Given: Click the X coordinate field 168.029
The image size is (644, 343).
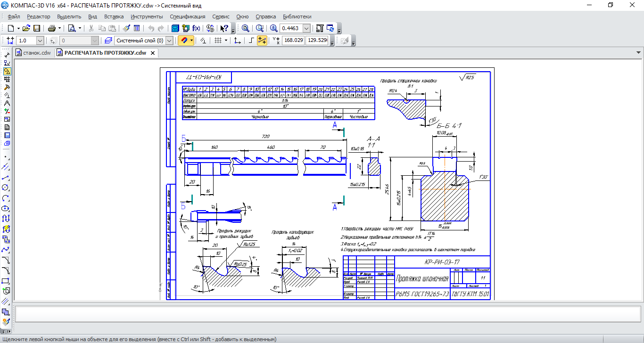Looking at the screenshot, I should click(293, 41).
